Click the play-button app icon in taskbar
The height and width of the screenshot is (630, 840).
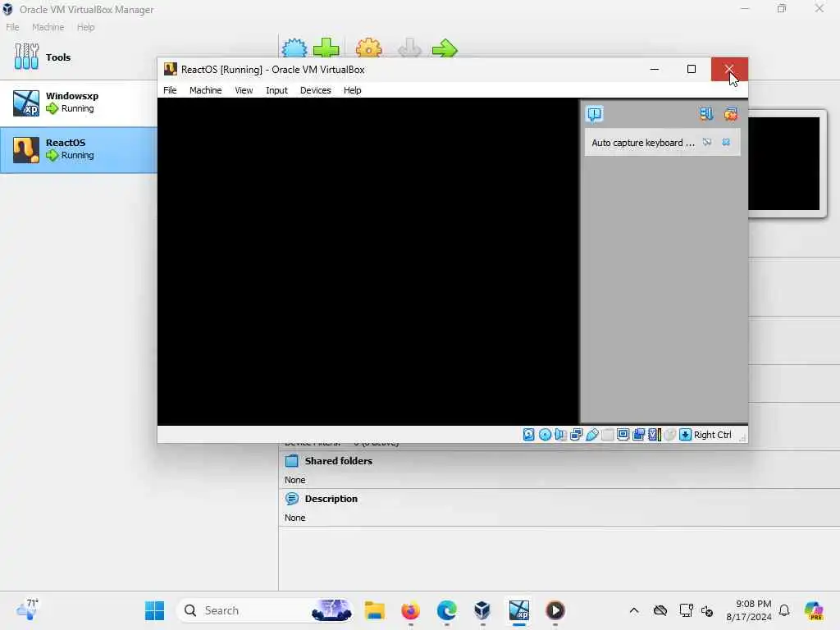(x=555, y=610)
